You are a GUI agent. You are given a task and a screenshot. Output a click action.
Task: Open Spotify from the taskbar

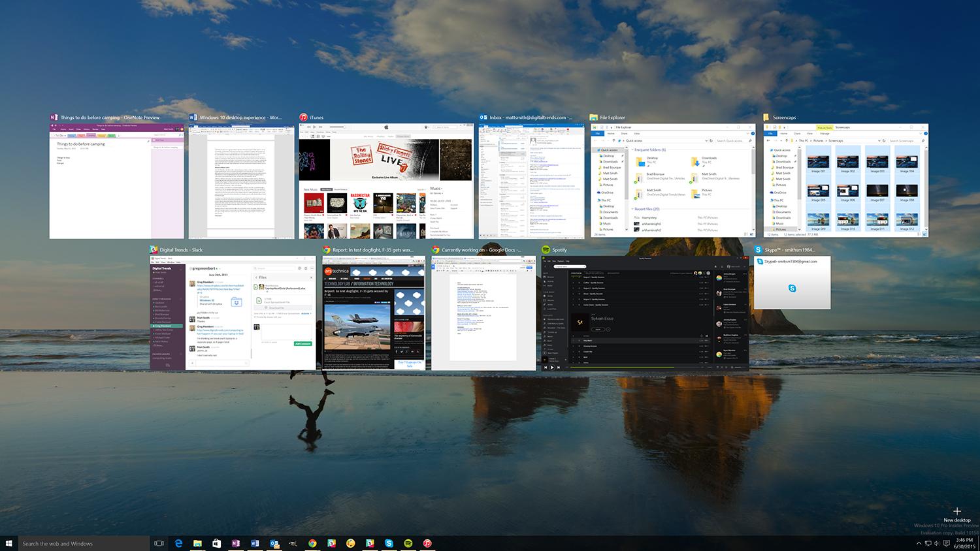click(408, 543)
